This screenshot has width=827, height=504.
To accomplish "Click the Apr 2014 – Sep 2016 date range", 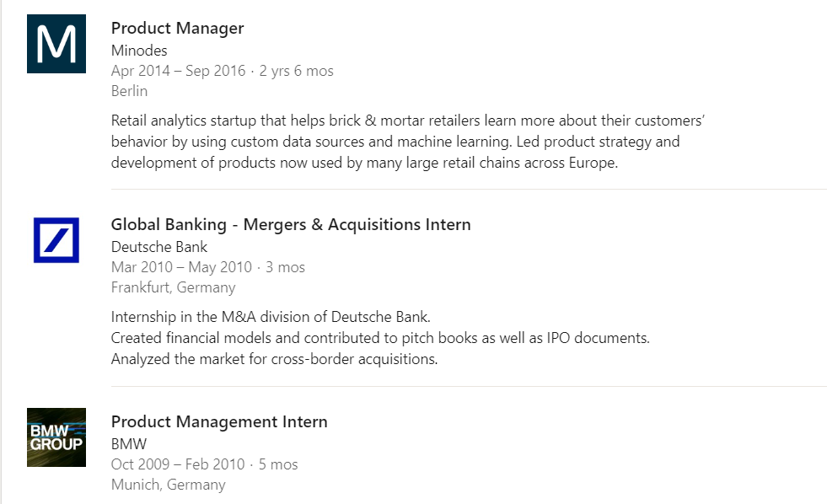I will (x=178, y=71).
